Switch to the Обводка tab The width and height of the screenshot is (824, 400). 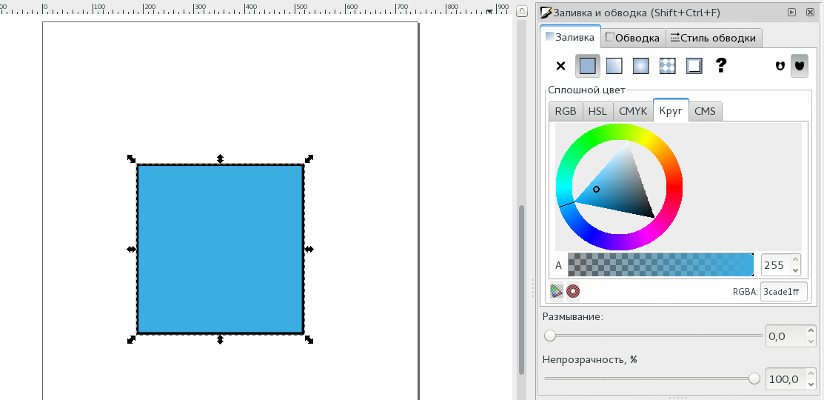tap(633, 38)
